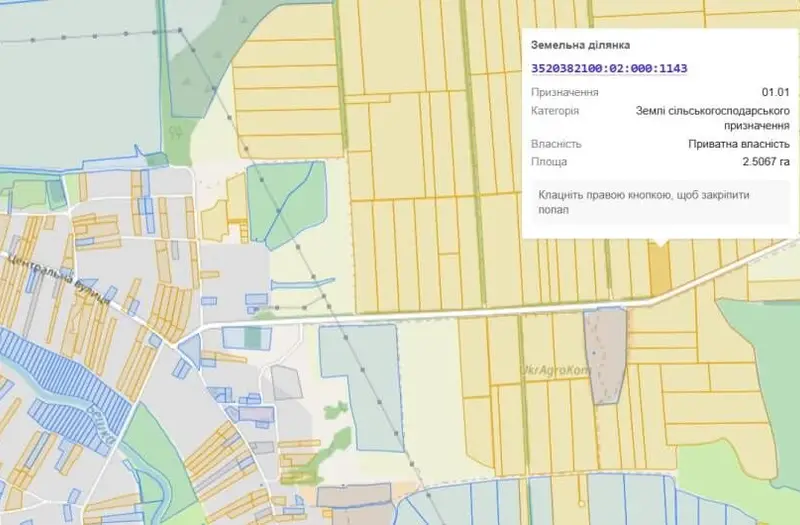Click the small circle marker near bottom edge
The image size is (800, 525).
pyautogui.click(x=581, y=503)
